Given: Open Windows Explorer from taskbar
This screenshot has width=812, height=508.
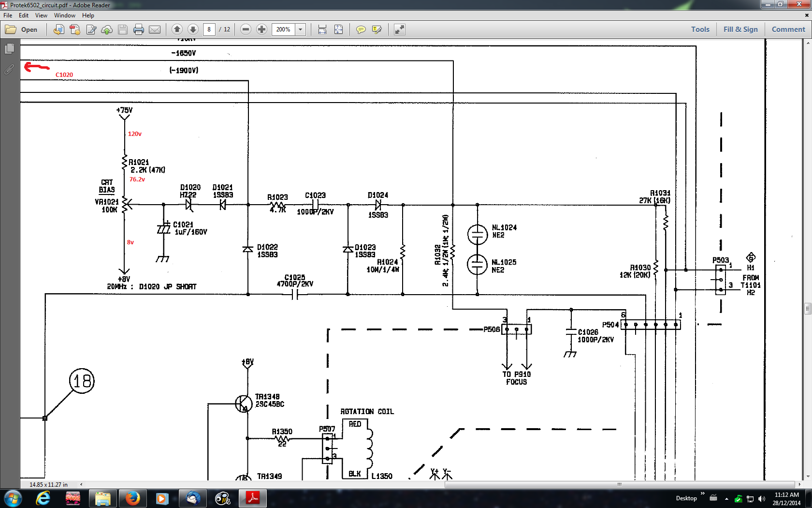Looking at the screenshot, I should coord(102,498).
